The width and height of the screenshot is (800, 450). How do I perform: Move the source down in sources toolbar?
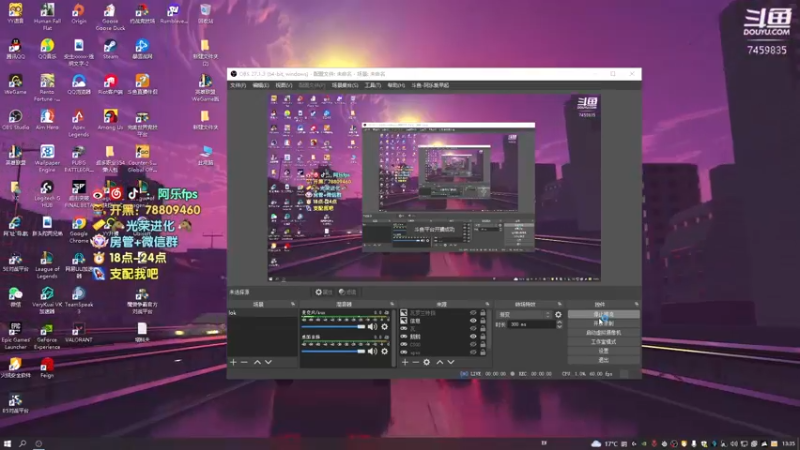click(451, 362)
